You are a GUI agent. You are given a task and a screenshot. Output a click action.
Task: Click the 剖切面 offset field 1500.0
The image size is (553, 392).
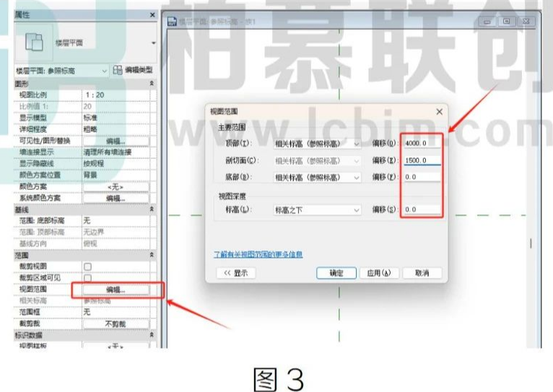(x=422, y=160)
